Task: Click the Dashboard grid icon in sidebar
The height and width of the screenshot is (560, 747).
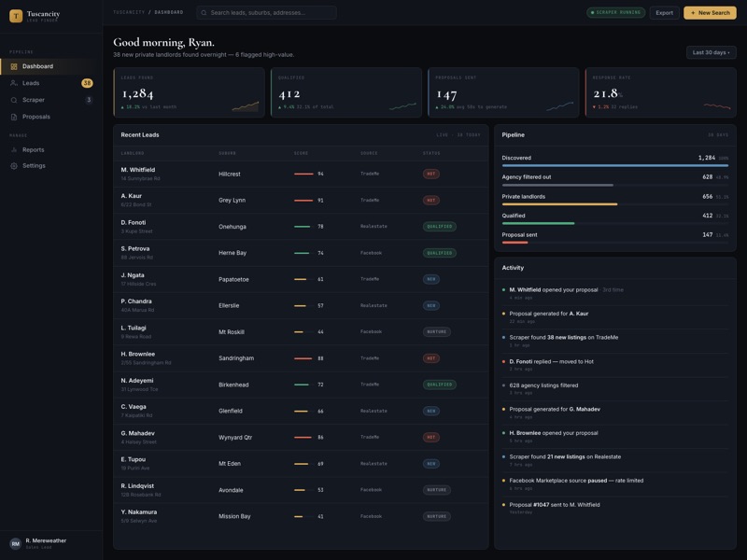Action: (x=14, y=66)
